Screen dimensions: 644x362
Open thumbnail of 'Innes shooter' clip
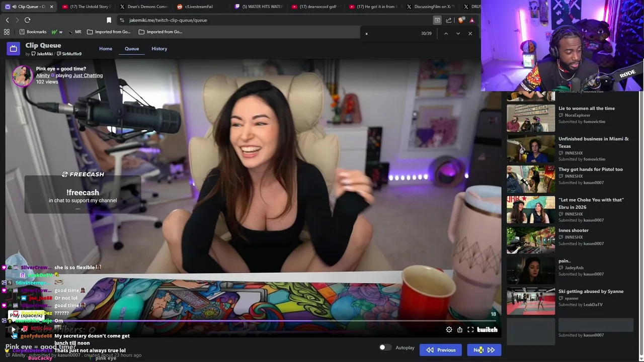click(531, 240)
